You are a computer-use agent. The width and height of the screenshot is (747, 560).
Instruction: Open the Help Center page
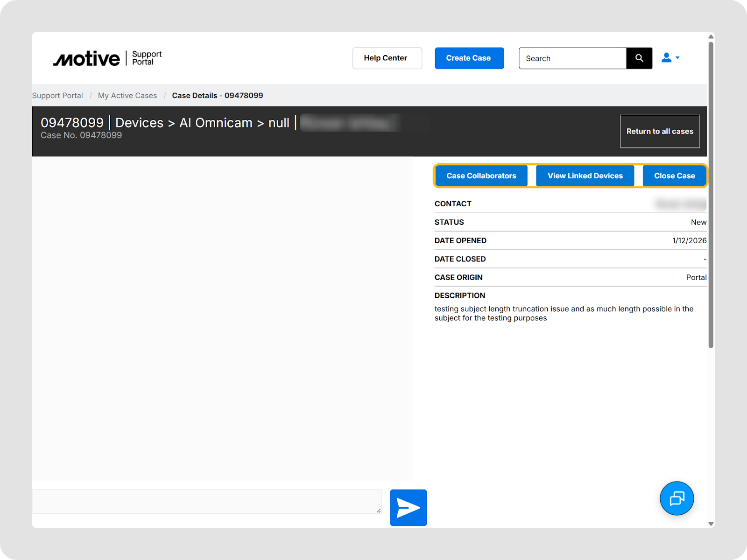(387, 58)
